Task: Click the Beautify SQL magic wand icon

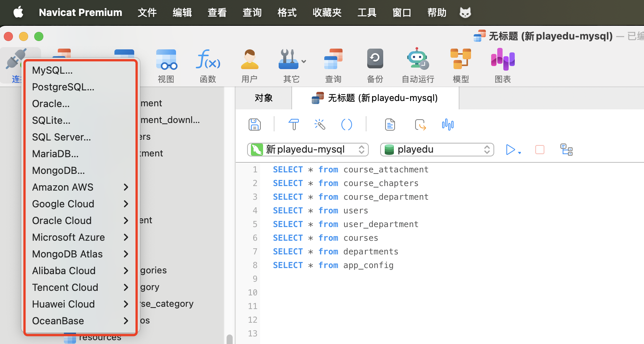Action: pyautogui.click(x=320, y=125)
